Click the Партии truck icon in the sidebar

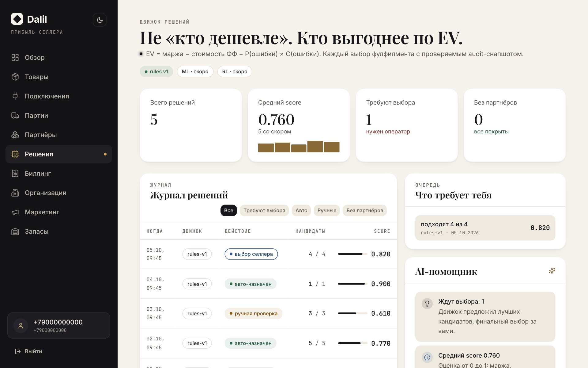click(x=15, y=115)
